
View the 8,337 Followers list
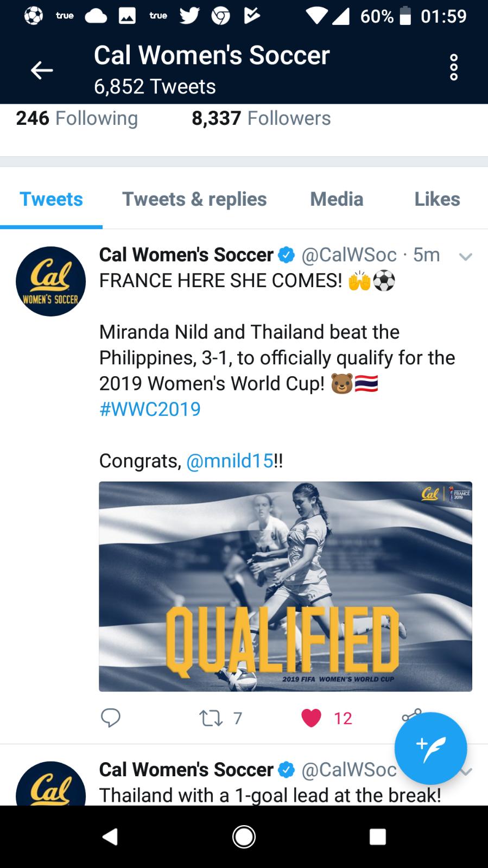click(x=261, y=118)
